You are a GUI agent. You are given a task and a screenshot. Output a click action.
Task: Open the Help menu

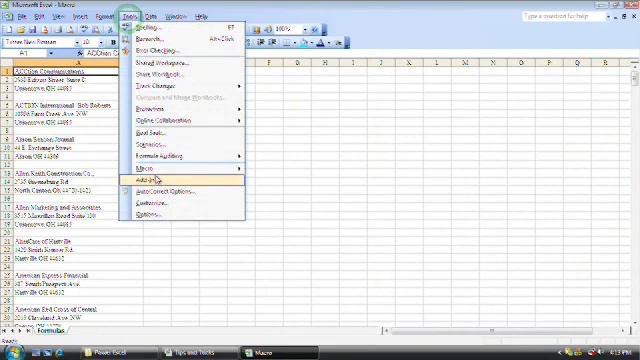[201, 16]
